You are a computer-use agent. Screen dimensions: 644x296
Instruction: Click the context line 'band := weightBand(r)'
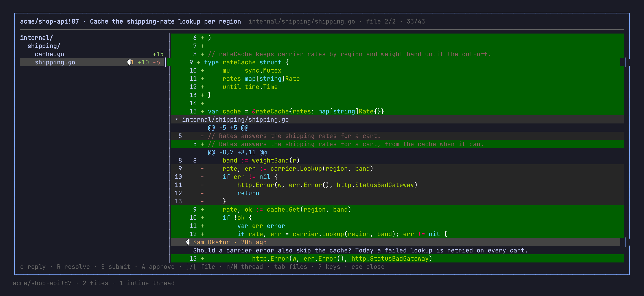click(397, 161)
